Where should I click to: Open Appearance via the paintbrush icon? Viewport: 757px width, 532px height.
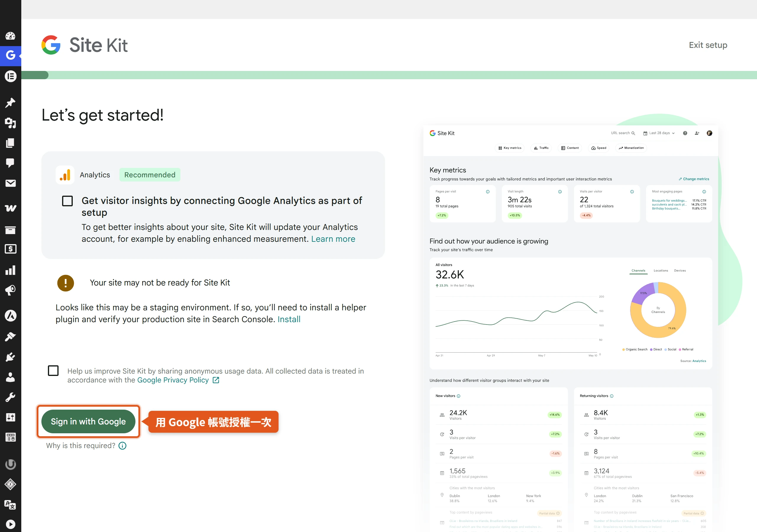pos(10,337)
